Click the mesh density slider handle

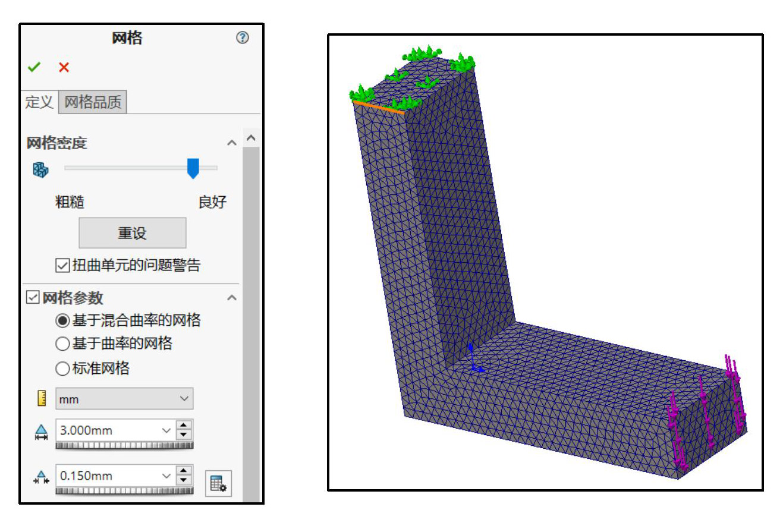[193, 168]
